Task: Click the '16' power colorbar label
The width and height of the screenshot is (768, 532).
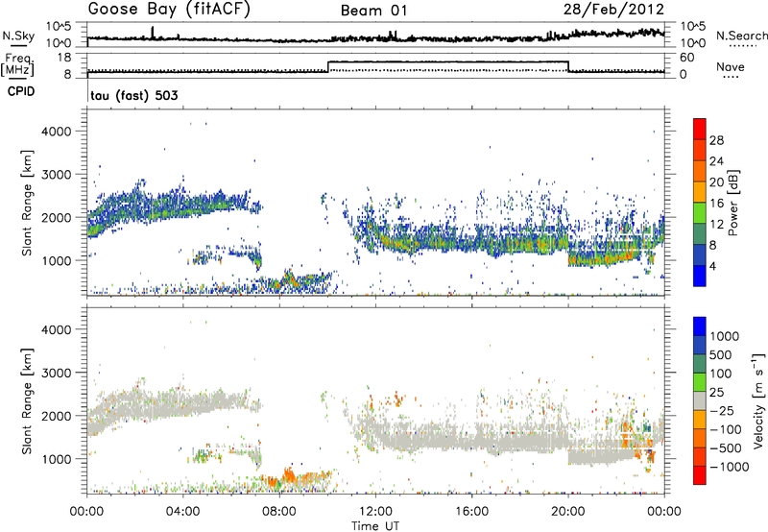Action: [x=716, y=204]
